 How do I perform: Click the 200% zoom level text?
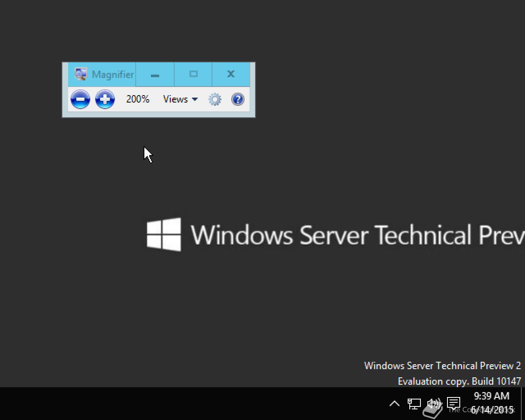(138, 99)
